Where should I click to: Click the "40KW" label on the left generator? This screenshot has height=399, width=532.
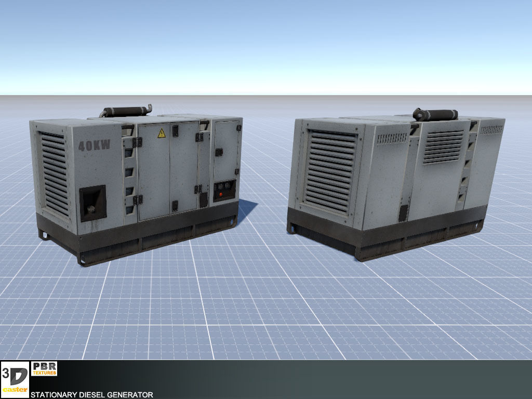95,145
